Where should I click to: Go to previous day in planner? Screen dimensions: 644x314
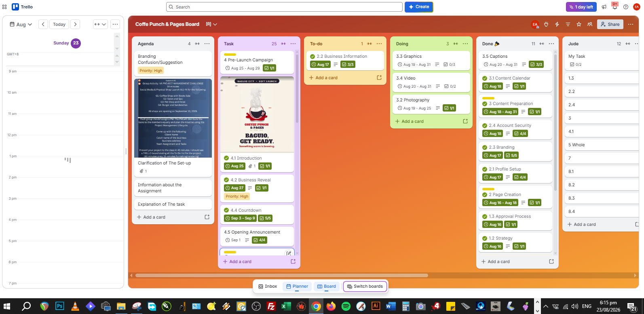[43, 24]
